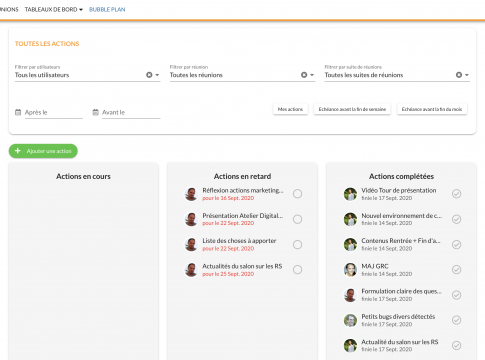Open Présentation Atelier Digital action
The width and height of the screenshot is (485, 360).
243,216
